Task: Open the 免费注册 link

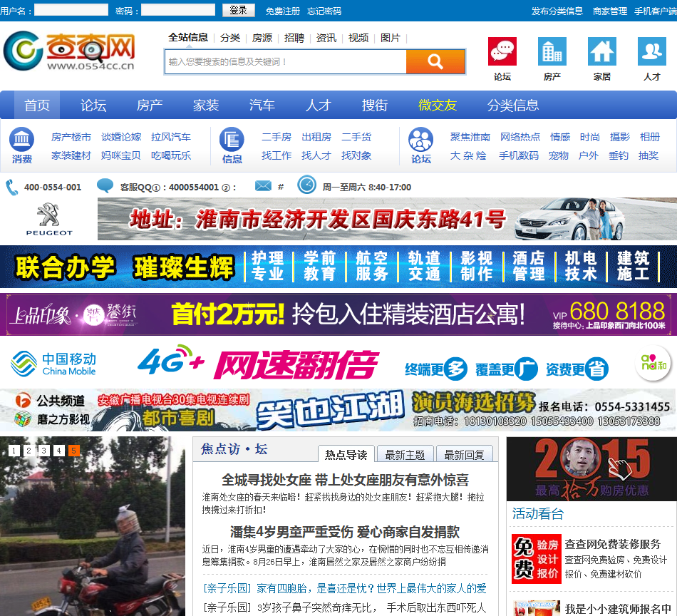Action: click(x=283, y=11)
